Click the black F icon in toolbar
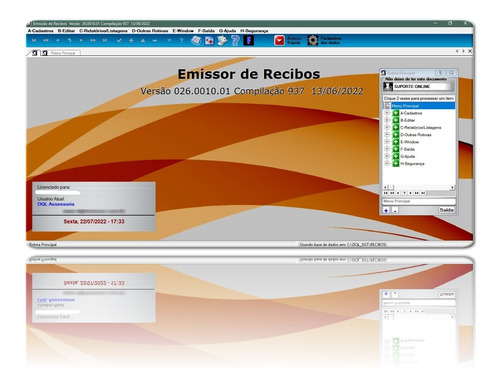Image resolution: width=500 pixels, height=386 pixels. [x=248, y=41]
